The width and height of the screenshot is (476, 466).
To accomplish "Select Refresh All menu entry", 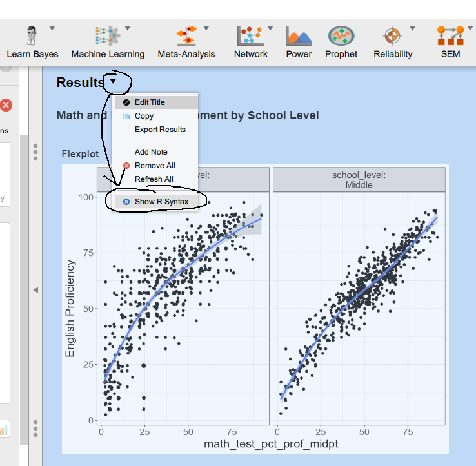I will [157, 179].
